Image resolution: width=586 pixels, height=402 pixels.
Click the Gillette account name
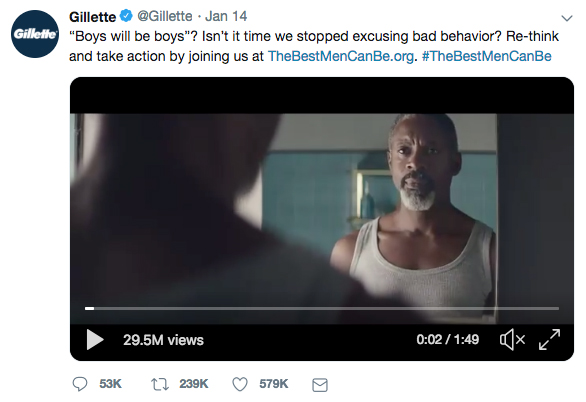[92, 17]
